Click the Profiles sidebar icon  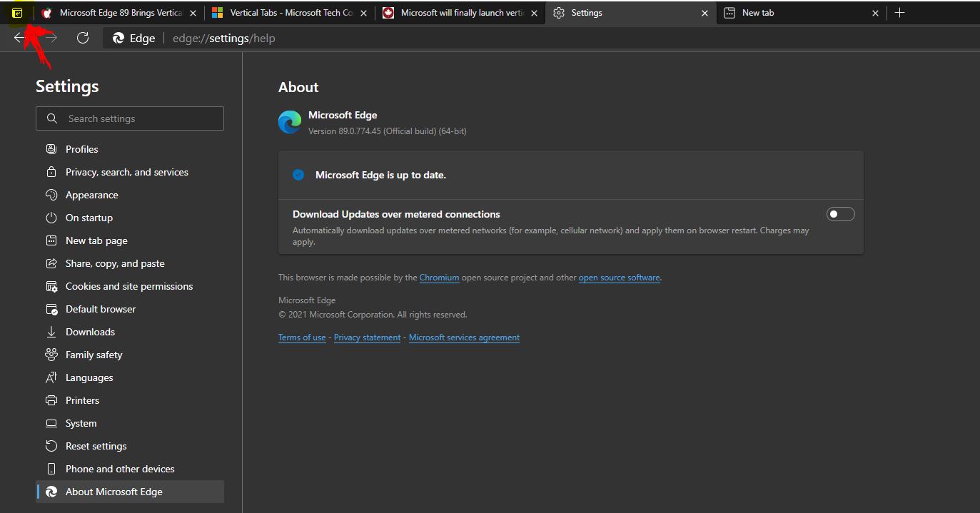coord(51,149)
